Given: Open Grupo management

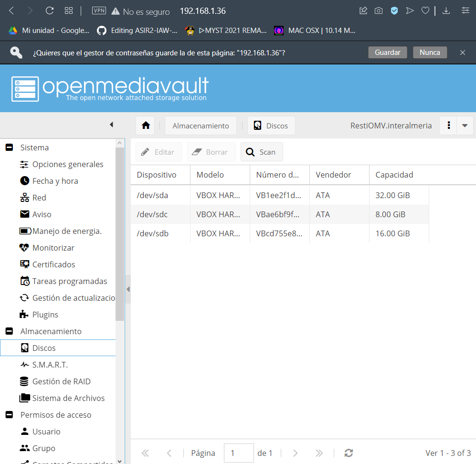Looking at the screenshot, I should point(38,448).
